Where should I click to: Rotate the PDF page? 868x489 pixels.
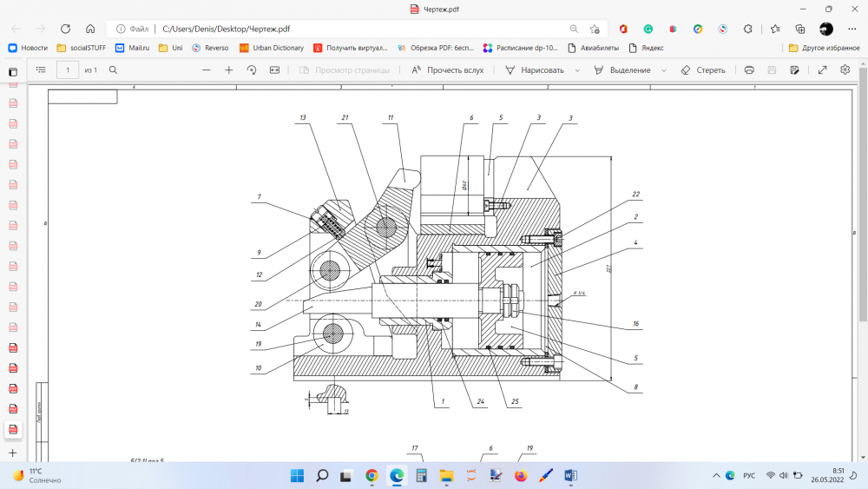point(252,69)
